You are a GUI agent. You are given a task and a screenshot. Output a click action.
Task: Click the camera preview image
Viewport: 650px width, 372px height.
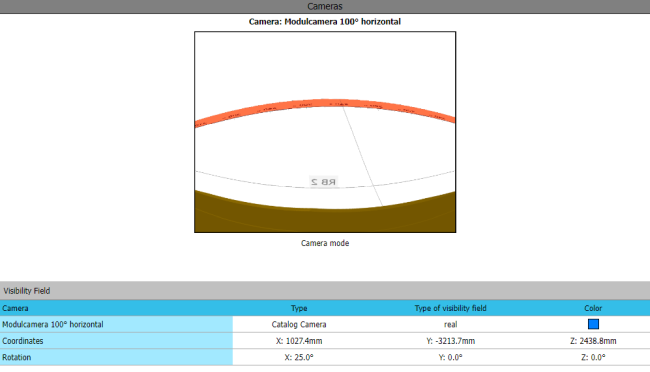tap(325, 132)
